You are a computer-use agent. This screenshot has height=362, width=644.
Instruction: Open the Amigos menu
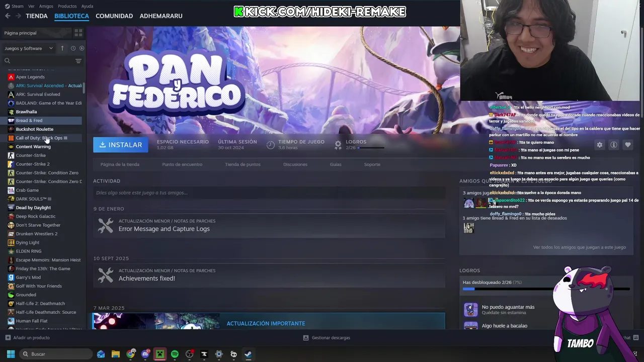(46, 6)
